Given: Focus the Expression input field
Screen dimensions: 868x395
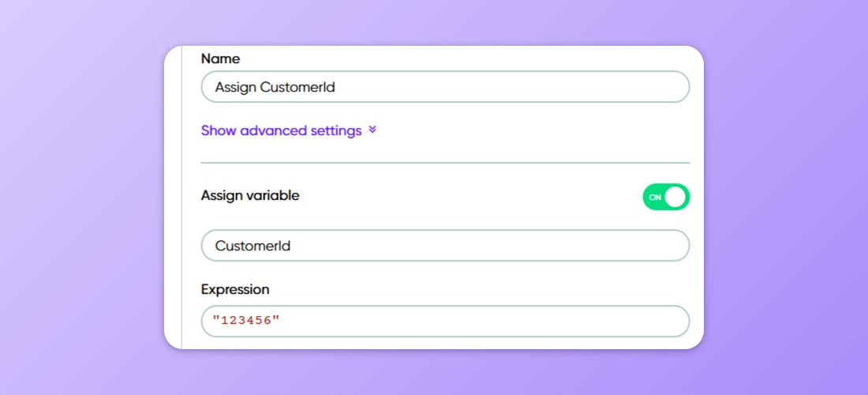Looking at the screenshot, I should pos(445,322).
